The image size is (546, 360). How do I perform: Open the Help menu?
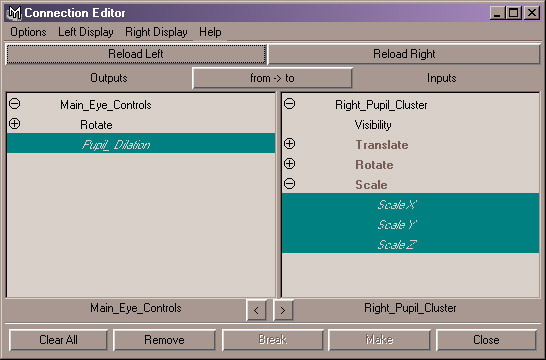(x=210, y=32)
